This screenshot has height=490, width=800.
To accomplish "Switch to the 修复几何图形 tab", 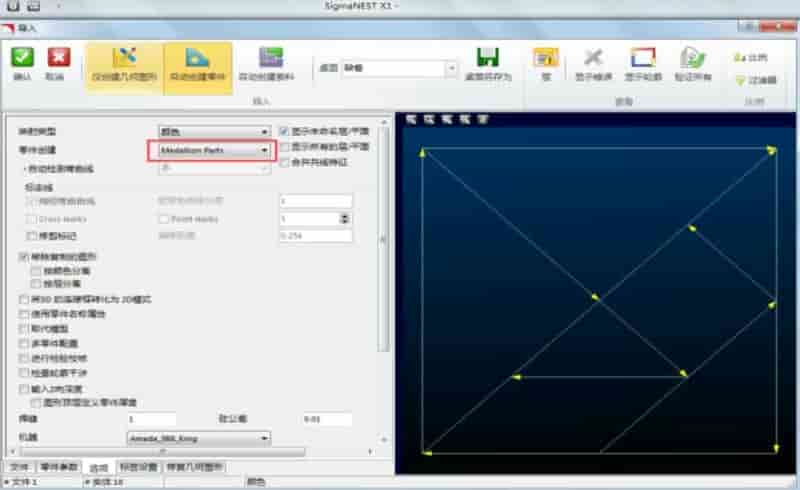I will (194, 467).
